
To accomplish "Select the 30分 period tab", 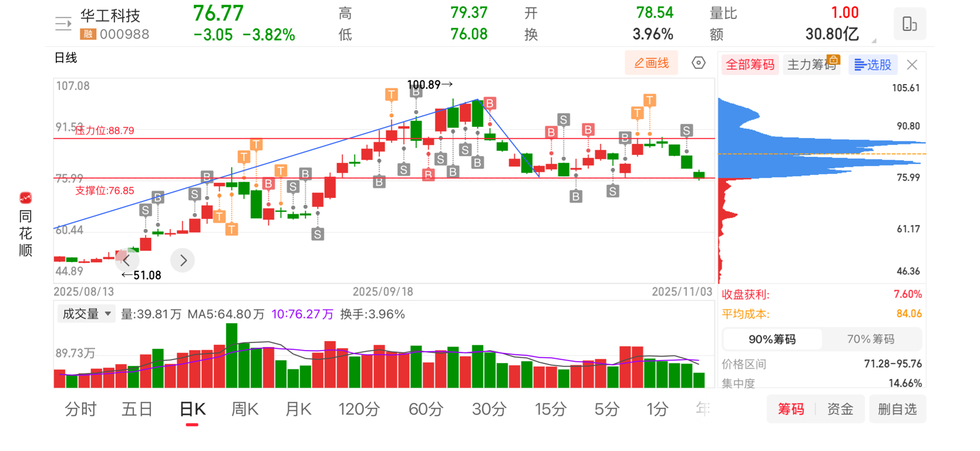I will click(489, 409).
